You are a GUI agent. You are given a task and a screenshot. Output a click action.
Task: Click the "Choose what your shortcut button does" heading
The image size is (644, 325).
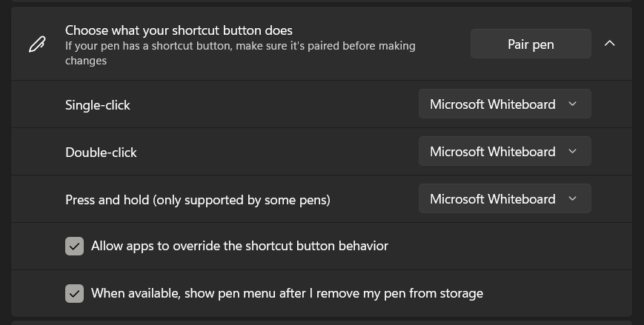tap(179, 30)
